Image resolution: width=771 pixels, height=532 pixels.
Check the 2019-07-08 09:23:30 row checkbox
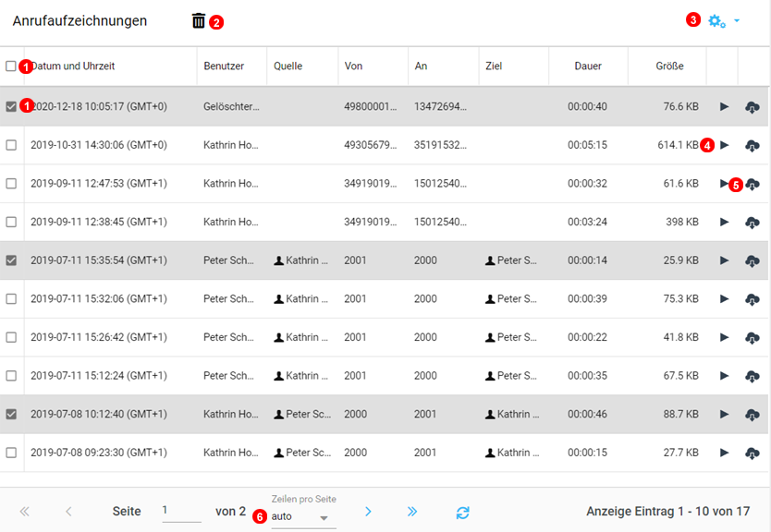[11, 453]
